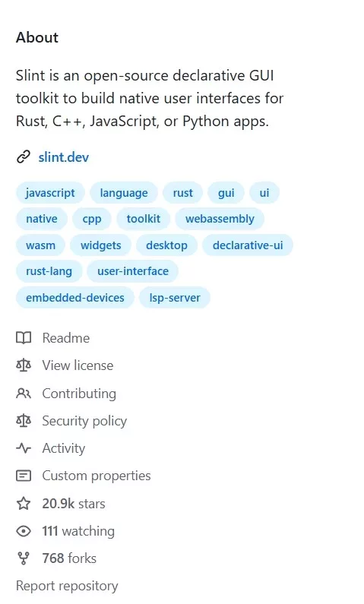
Task: Click the About heading
Action: (x=37, y=37)
